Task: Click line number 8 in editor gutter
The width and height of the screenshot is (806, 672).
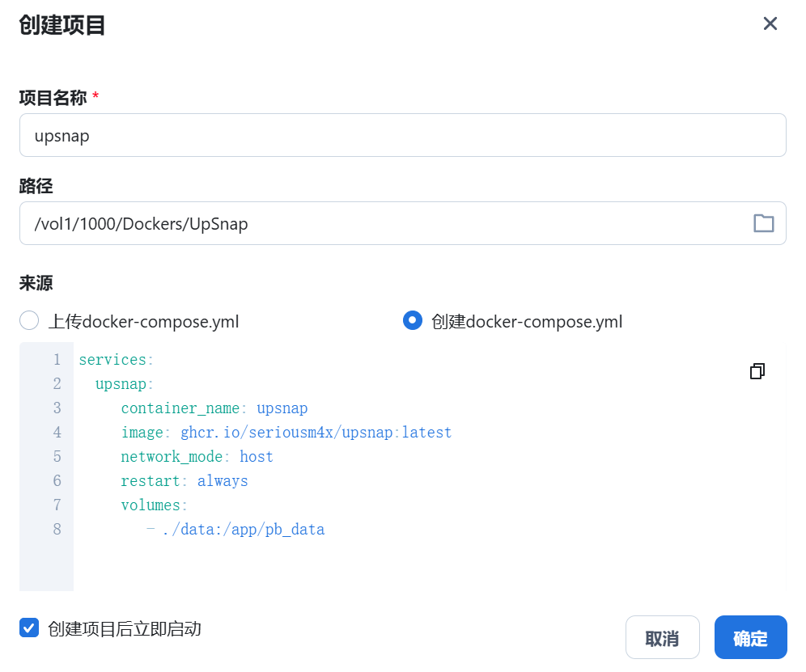Action: pyautogui.click(x=57, y=529)
